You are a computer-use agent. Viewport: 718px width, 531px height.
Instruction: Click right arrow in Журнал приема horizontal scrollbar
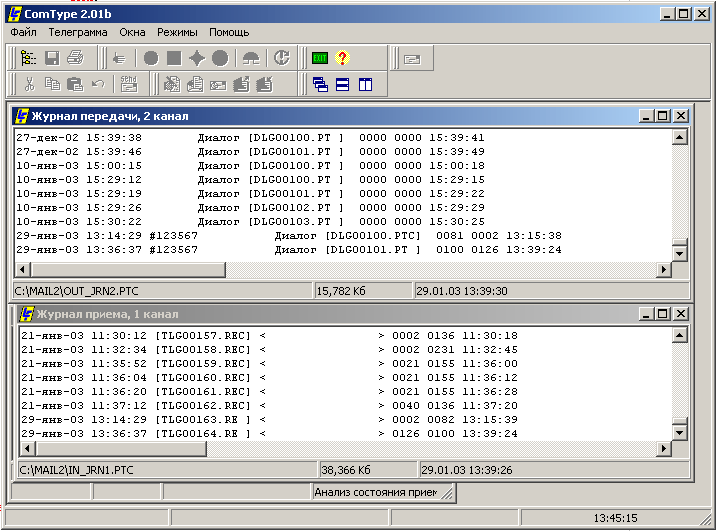coord(664,449)
